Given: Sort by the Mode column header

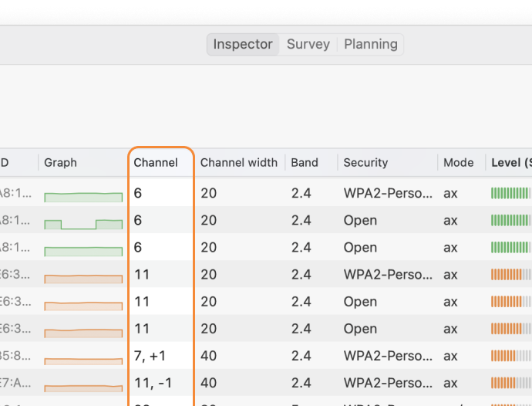Looking at the screenshot, I should point(459,162).
